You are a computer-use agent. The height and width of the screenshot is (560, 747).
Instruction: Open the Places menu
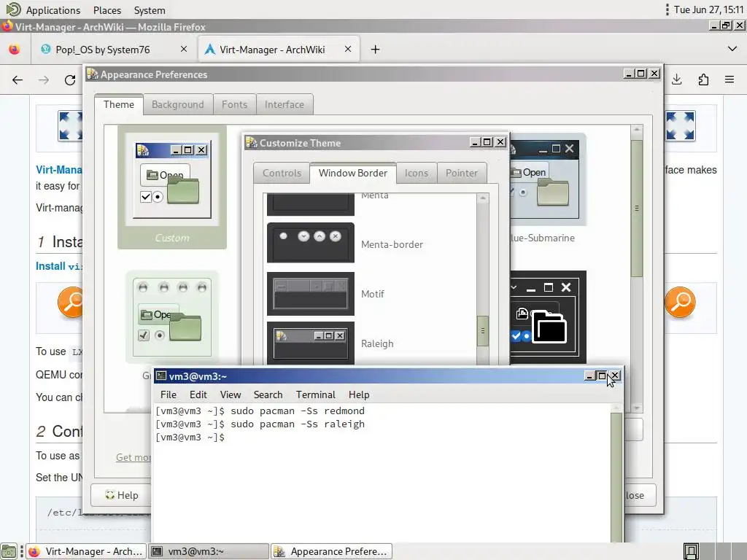[107, 10]
